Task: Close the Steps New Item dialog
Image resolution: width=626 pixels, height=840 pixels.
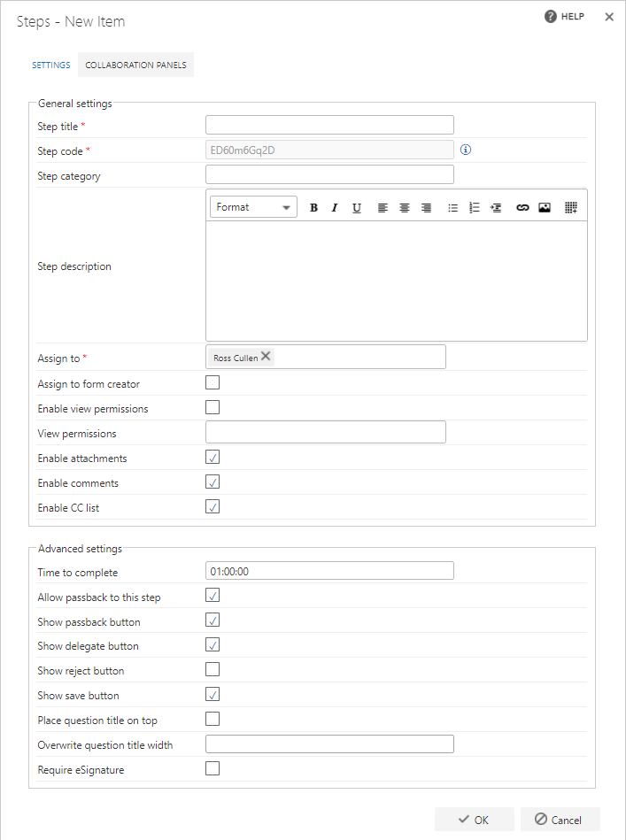Action: coord(609,17)
